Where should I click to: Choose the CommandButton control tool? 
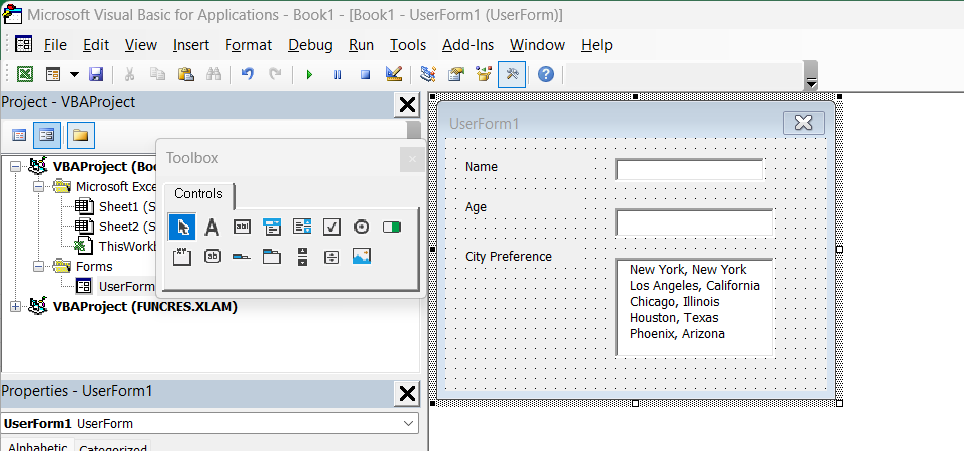click(212, 256)
